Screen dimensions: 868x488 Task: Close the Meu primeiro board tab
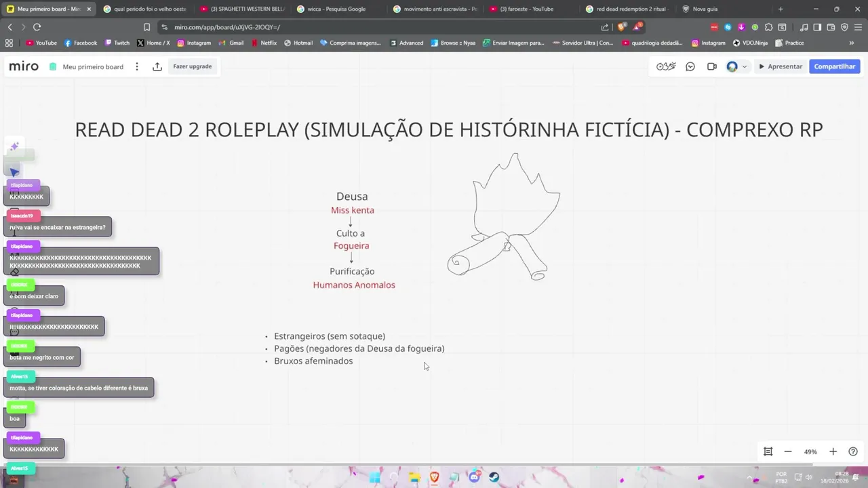point(89,9)
